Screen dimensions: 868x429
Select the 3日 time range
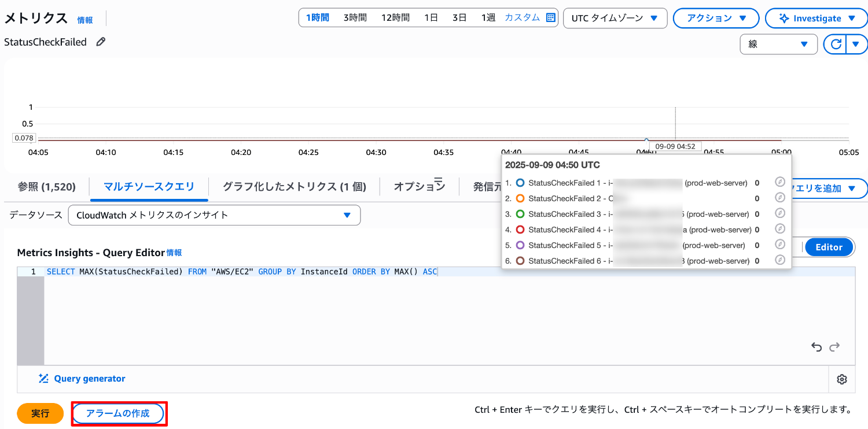pyautogui.click(x=459, y=17)
